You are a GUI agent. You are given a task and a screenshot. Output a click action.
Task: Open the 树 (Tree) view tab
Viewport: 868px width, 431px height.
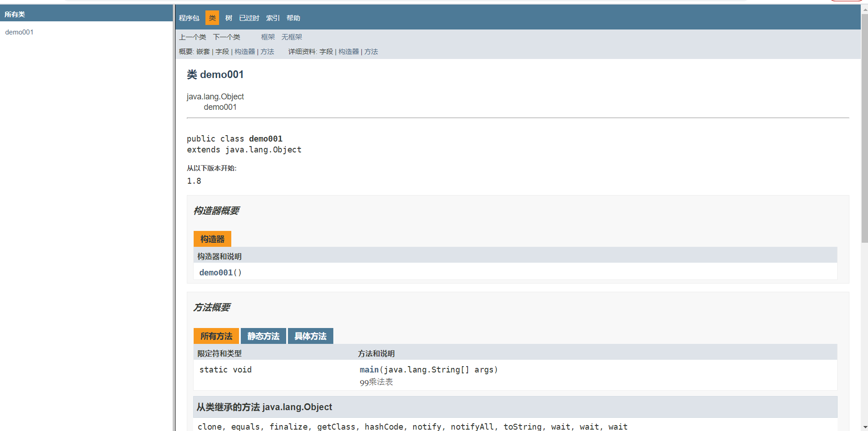(x=228, y=18)
